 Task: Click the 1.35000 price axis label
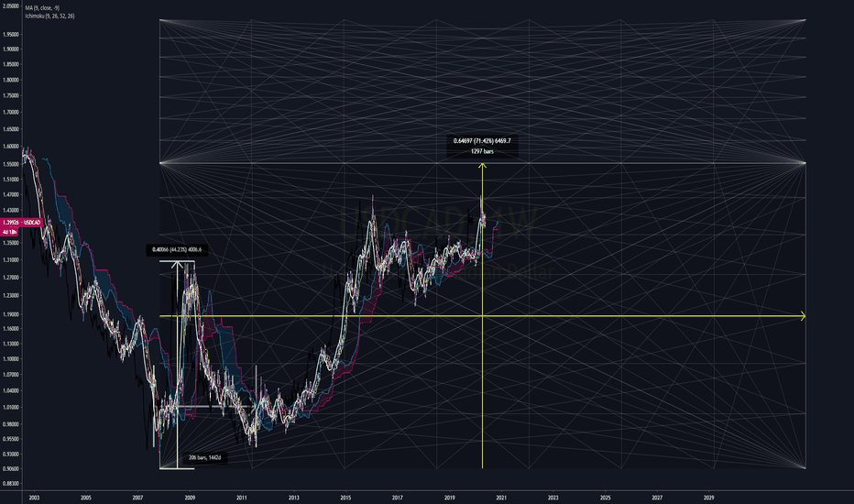(x=11, y=243)
